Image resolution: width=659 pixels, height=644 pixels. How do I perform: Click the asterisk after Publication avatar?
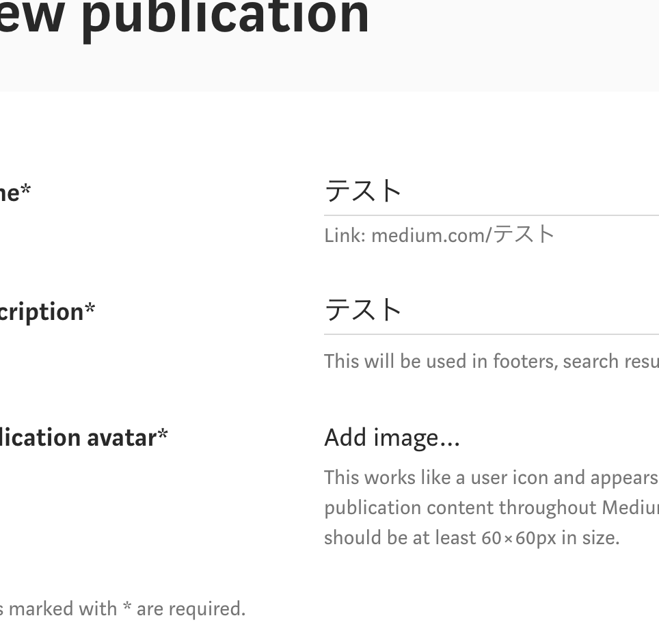[x=163, y=433]
